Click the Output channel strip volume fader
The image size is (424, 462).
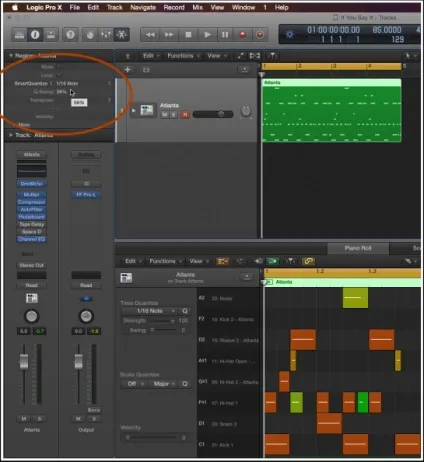[x=78, y=361]
